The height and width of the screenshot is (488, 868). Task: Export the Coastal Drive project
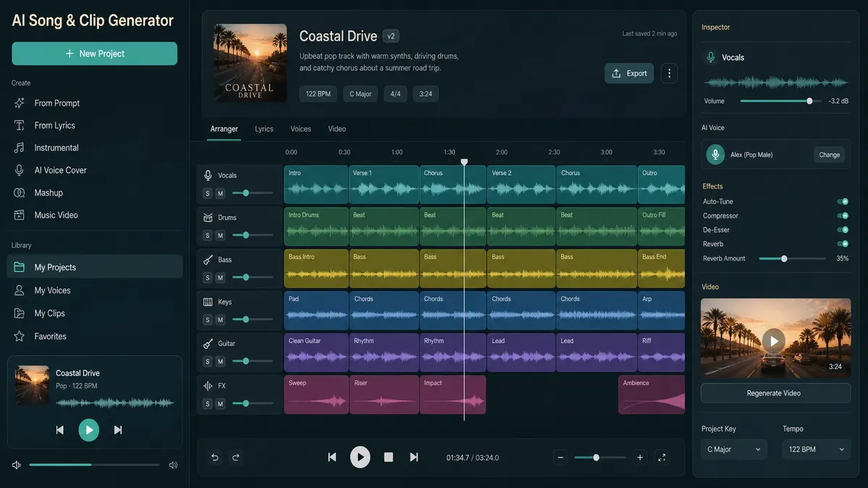point(629,74)
